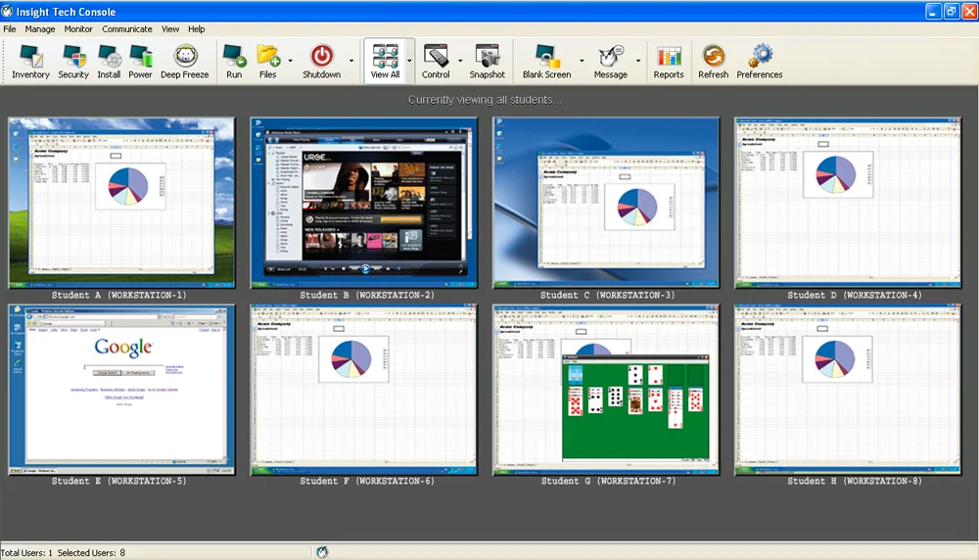Expand the Message dropdown arrow
Image resolution: width=979 pixels, height=560 pixels.
[638, 62]
